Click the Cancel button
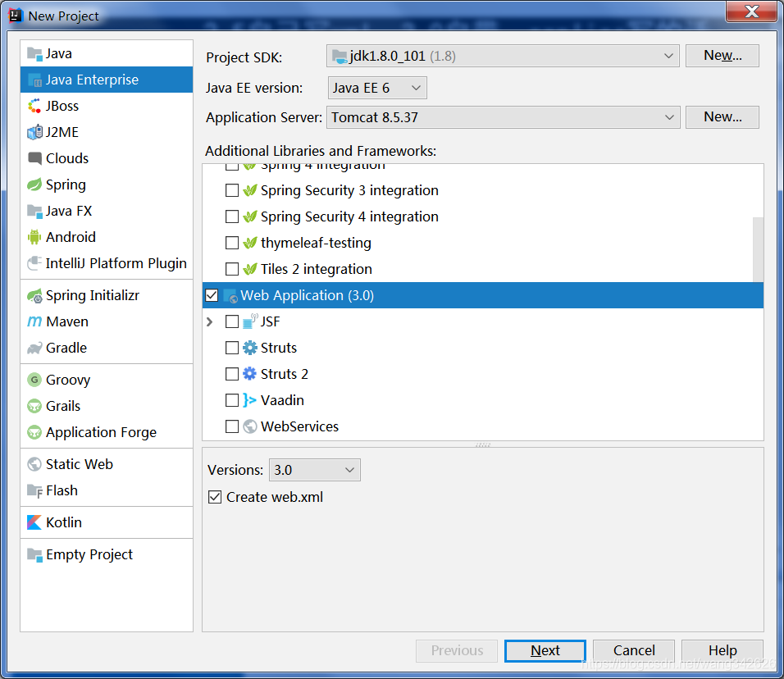The image size is (784, 679). (633, 650)
